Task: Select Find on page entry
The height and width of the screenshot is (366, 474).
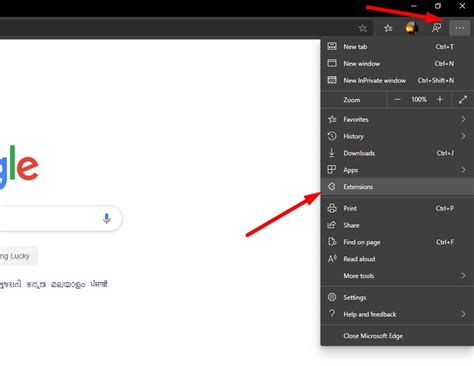Action: (397, 242)
